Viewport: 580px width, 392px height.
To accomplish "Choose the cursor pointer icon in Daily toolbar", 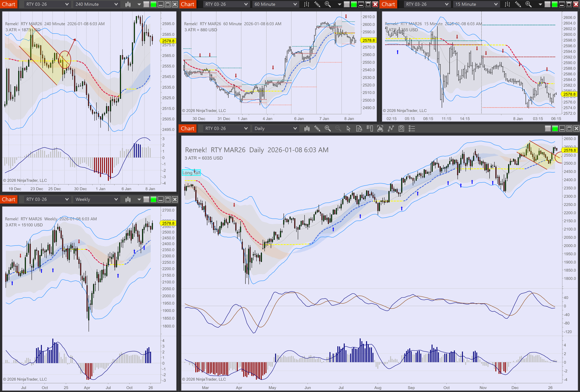I will pyautogui.click(x=348, y=129).
